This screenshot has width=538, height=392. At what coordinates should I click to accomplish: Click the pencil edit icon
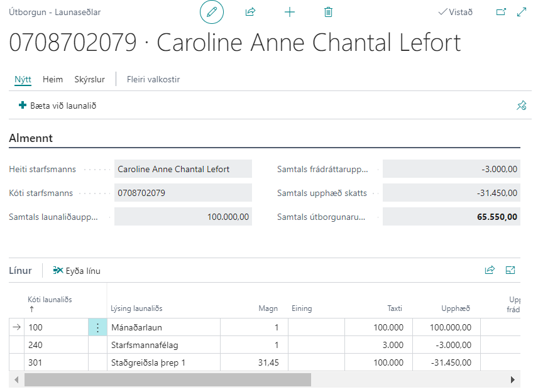click(211, 12)
